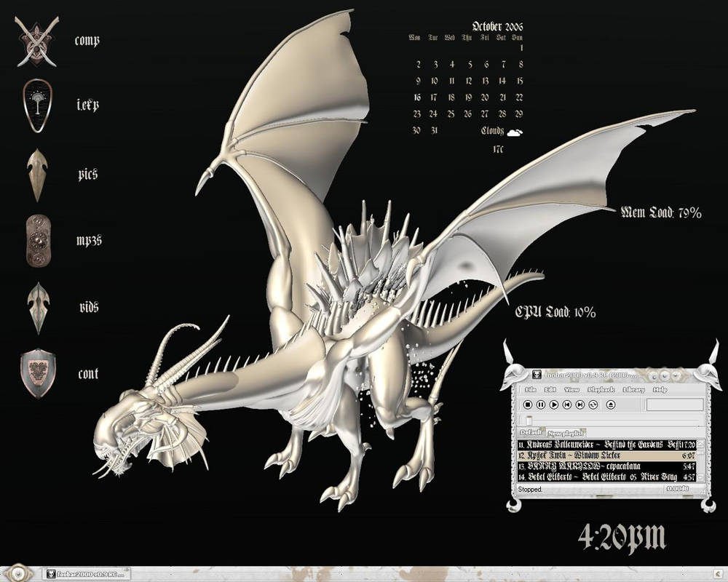Select track 11 Andreas Vollenweider in playlist
The height and width of the screenshot is (582, 728).
click(607, 445)
